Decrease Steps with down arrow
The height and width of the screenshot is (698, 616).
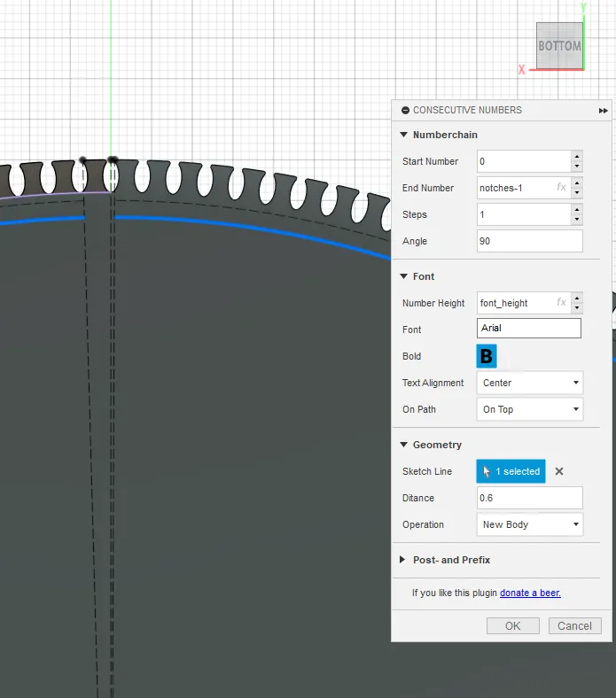click(577, 219)
